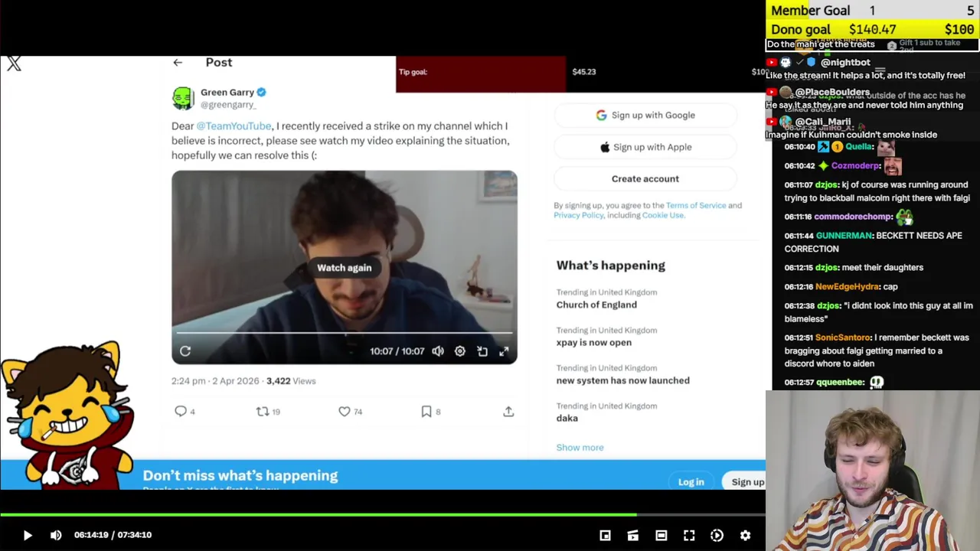Open Green Garry's profile avatar
Screen dimensions: 980x551
pyautogui.click(x=183, y=98)
